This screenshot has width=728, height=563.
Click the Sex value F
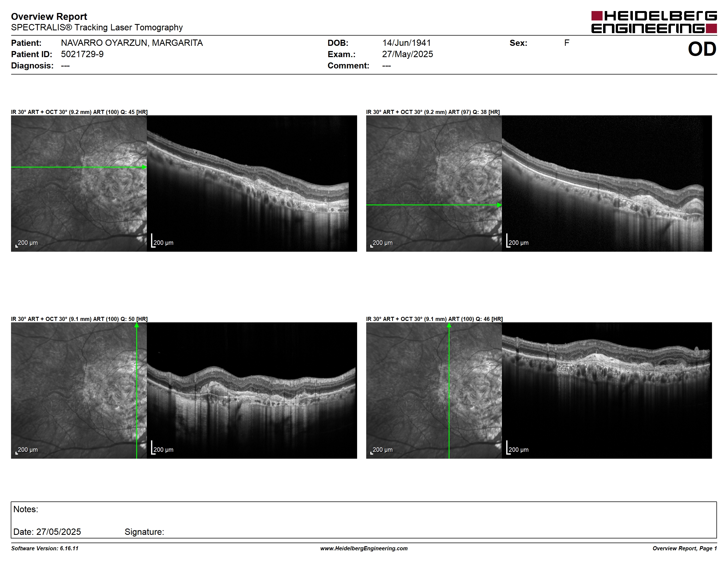tap(567, 43)
